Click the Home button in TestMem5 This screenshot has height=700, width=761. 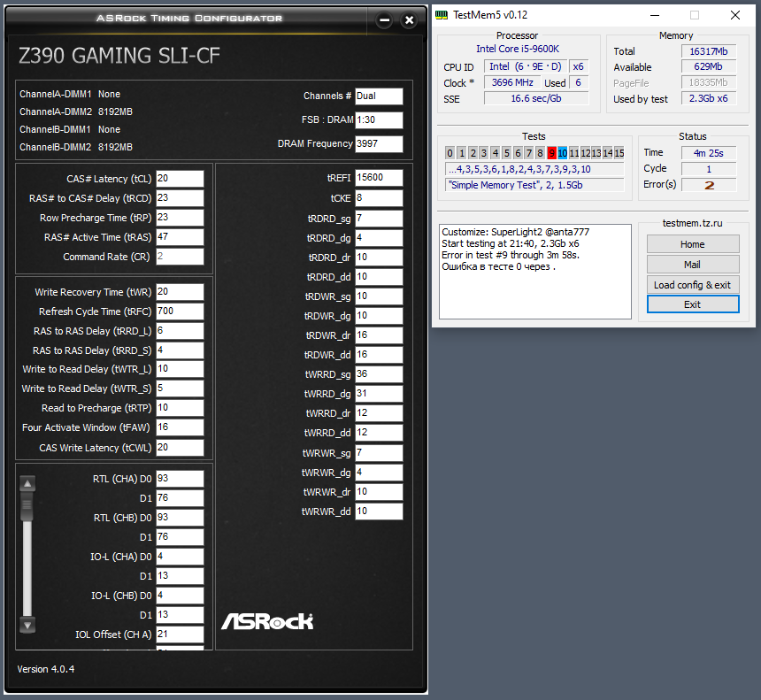click(693, 244)
